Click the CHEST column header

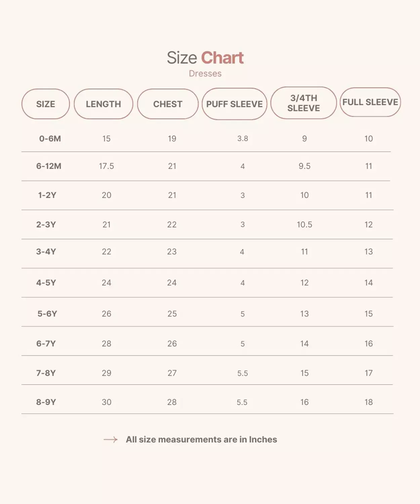[168, 104]
